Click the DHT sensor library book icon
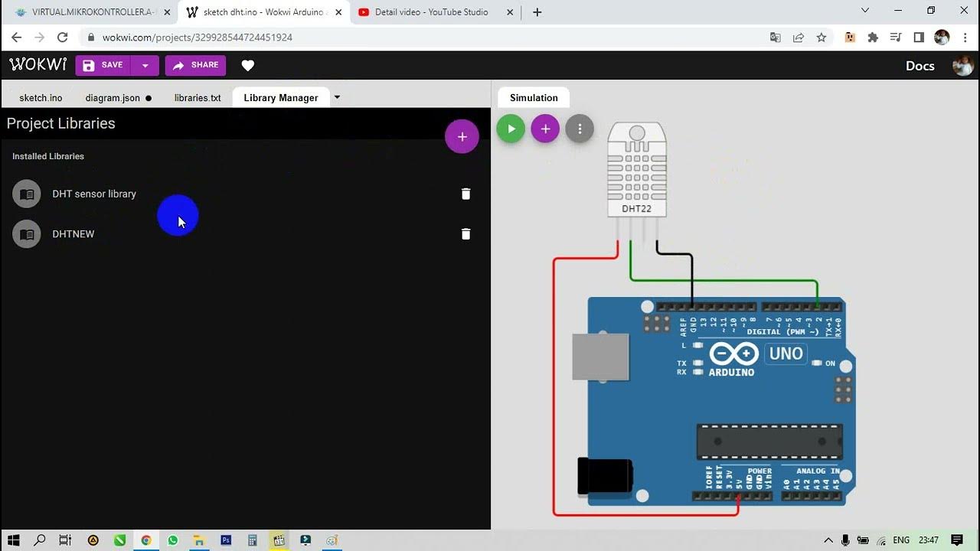Image resolution: width=980 pixels, height=551 pixels. click(x=27, y=194)
